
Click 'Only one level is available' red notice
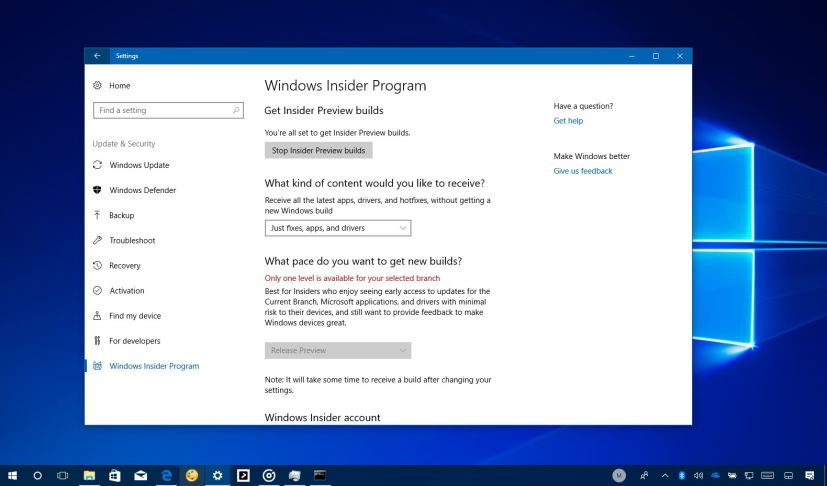(x=352, y=278)
